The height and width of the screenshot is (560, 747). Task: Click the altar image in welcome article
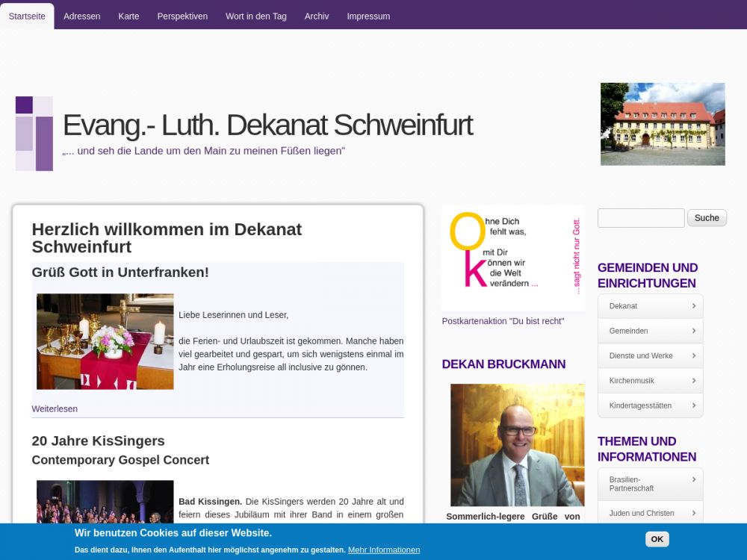click(x=105, y=341)
